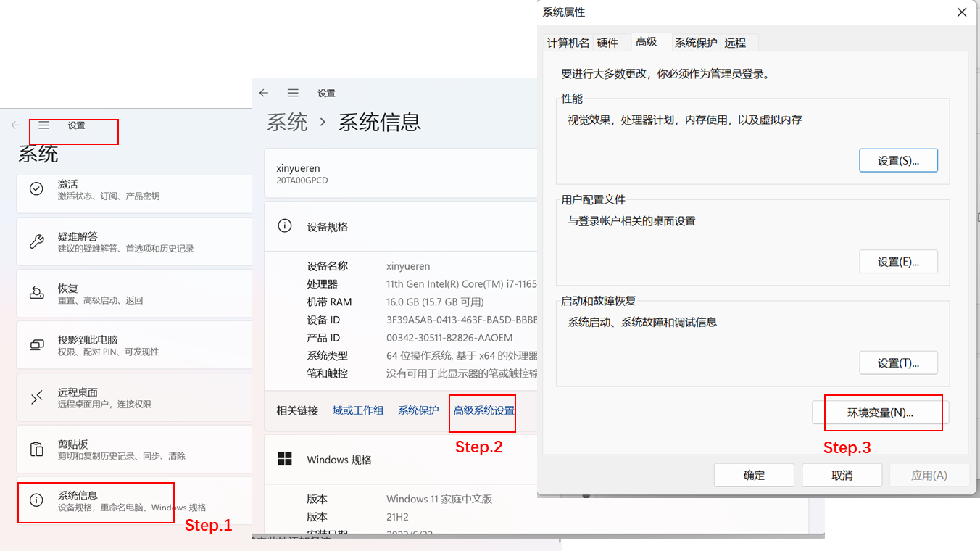
Task: Click 设置(T) under 启动和故障恢复
Action: 898,362
